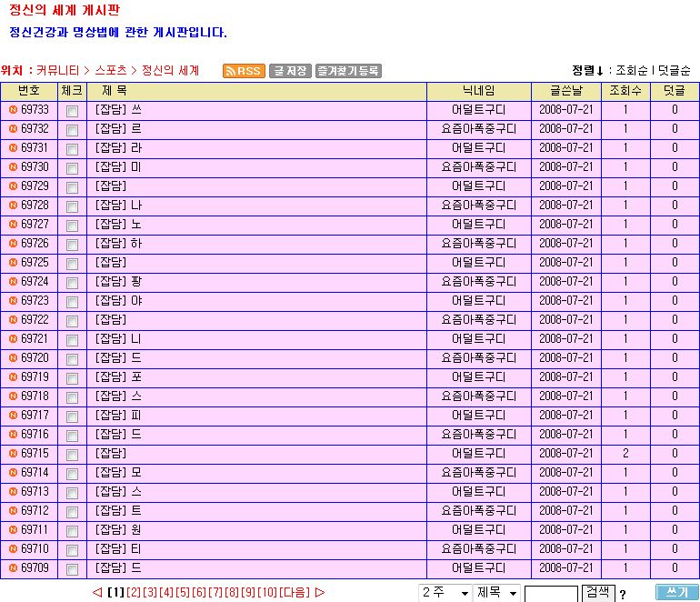
Task: Click the orange icon beside post 69733
Action: 13,110
